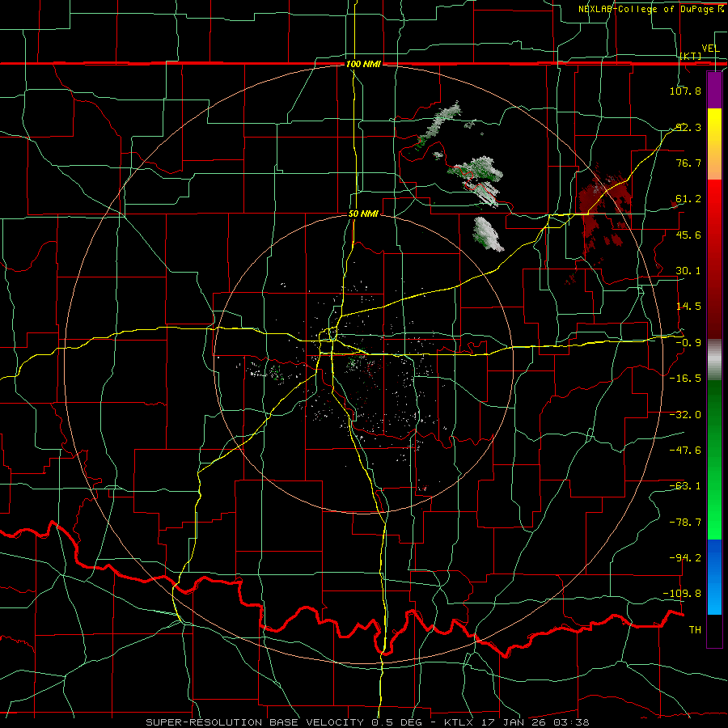728x728 pixels.
Task: Pick the gray near-zero segment of color bar
Action: (x=714, y=360)
